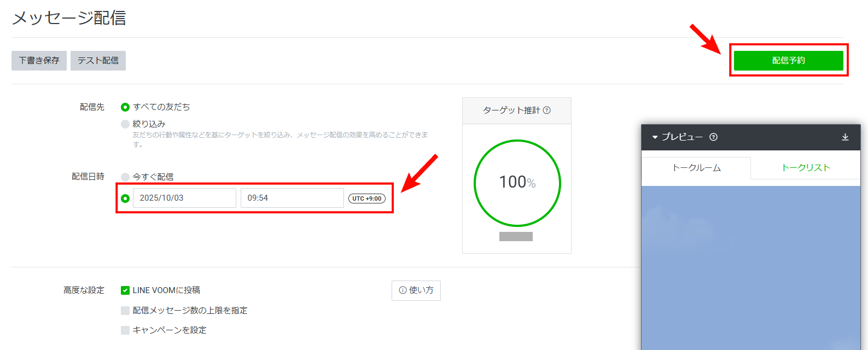The width and height of the screenshot is (868, 350).
Task: Open the 使い方 help button
Action: 416,290
